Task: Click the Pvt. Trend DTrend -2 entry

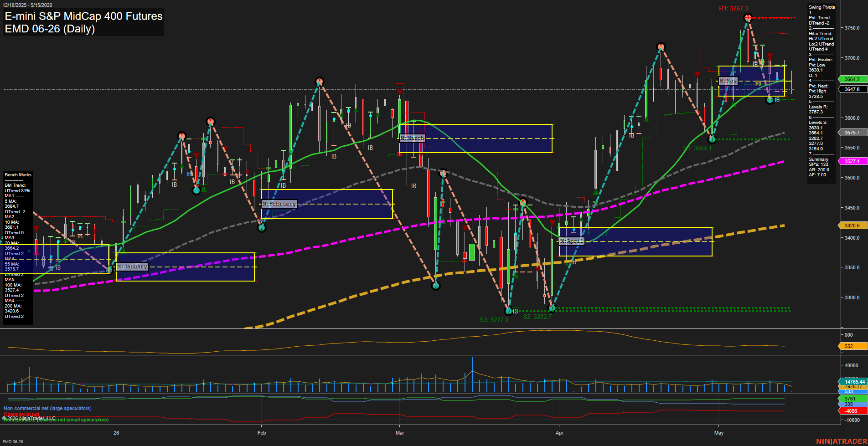Action: [x=820, y=21]
